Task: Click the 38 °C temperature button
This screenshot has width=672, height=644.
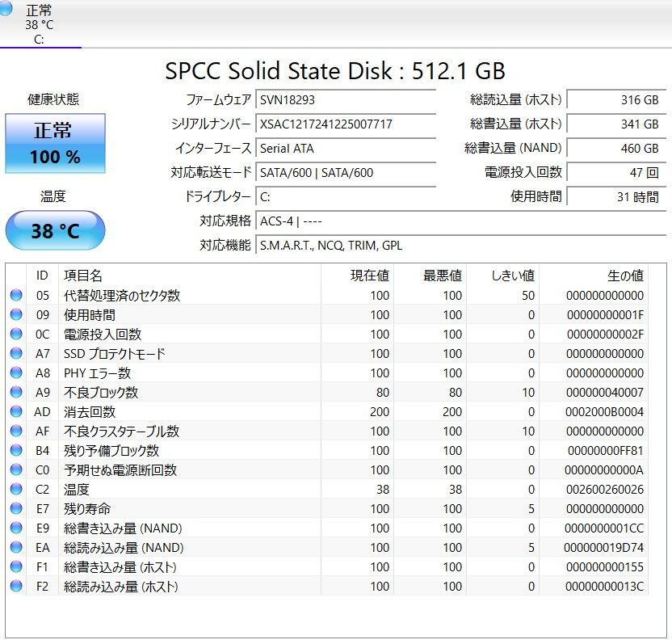Action: 55,230
